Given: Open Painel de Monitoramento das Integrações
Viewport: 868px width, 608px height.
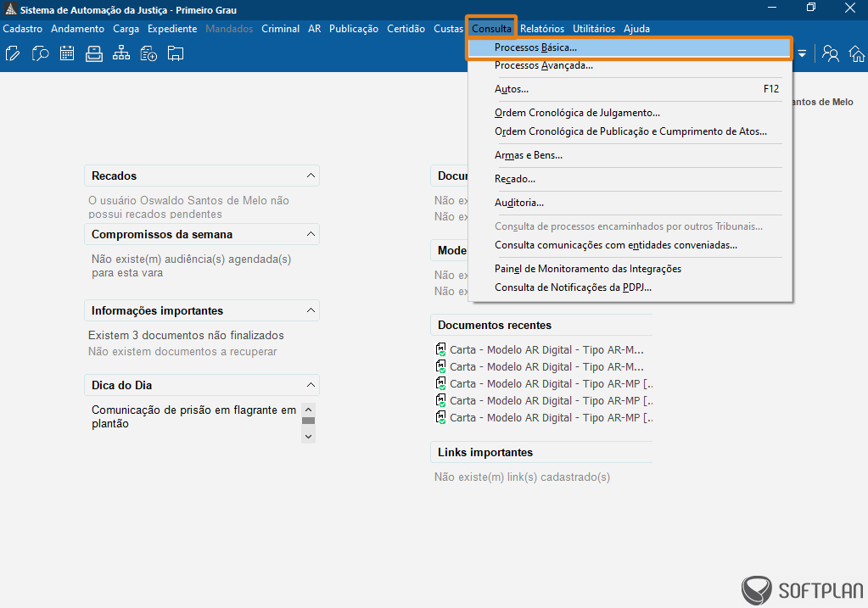Looking at the screenshot, I should click(630, 269).
